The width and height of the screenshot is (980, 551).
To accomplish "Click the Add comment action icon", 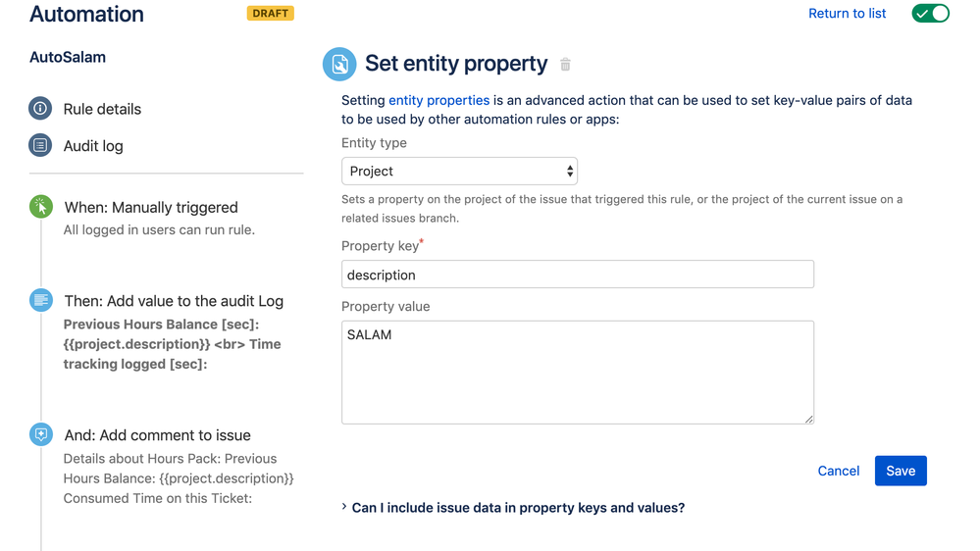I will [x=41, y=434].
